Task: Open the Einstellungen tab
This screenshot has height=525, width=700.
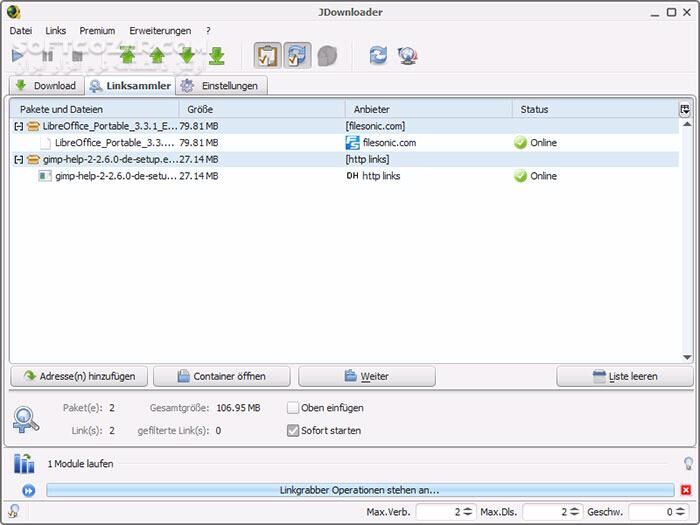Action: 221,86
